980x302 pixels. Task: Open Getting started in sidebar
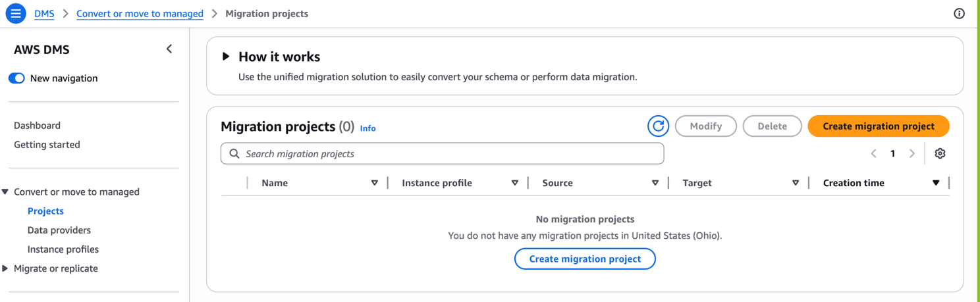[x=47, y=144]
